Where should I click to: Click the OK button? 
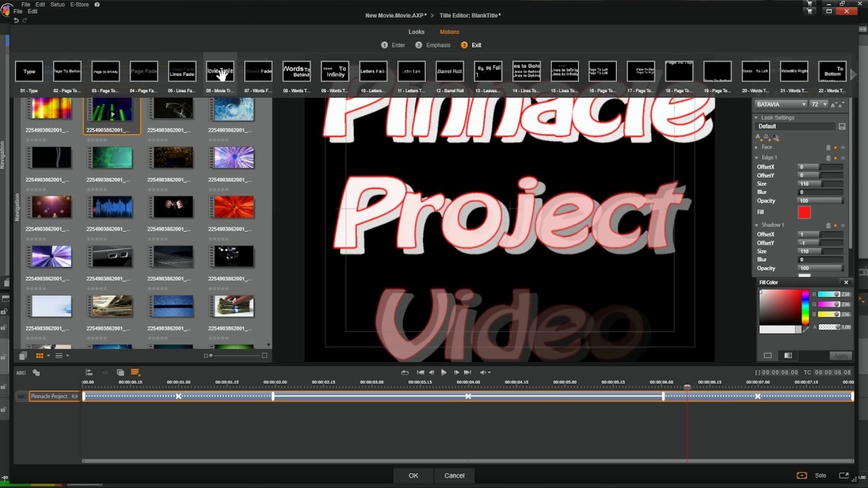tap(414, 476)
